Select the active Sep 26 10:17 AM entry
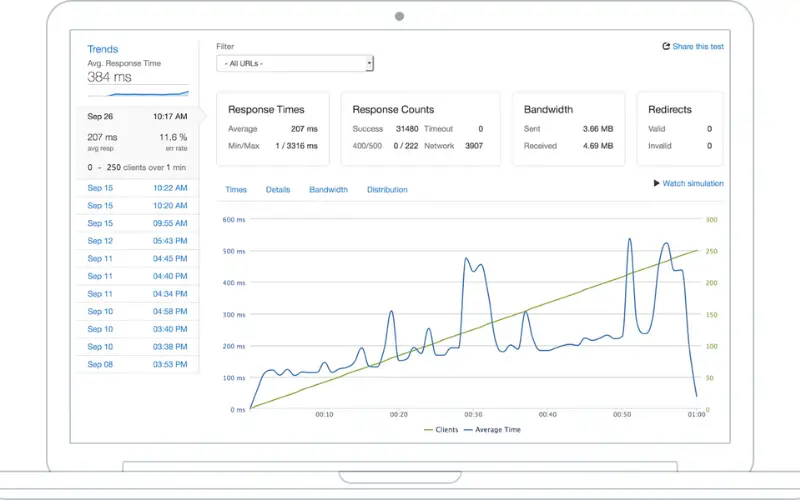The width and height of the screenshot is (800, 500). tap(137, 117)
